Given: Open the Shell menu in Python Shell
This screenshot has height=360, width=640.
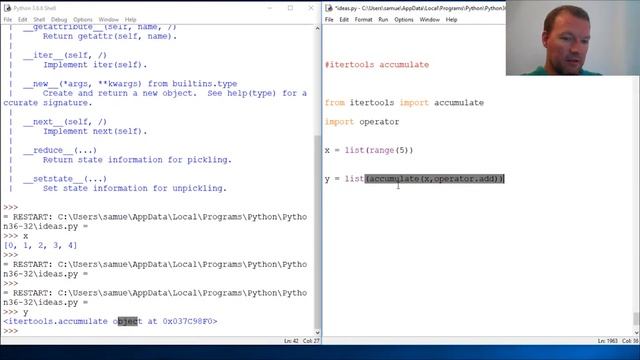Looking at the screenshot, I should tap(39, 20).
